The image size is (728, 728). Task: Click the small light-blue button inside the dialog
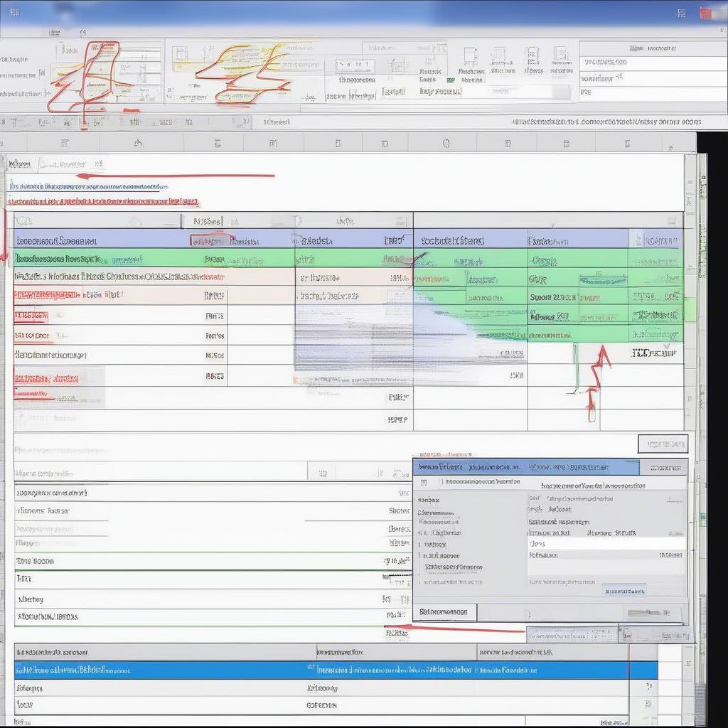click(x=624, y=591)
